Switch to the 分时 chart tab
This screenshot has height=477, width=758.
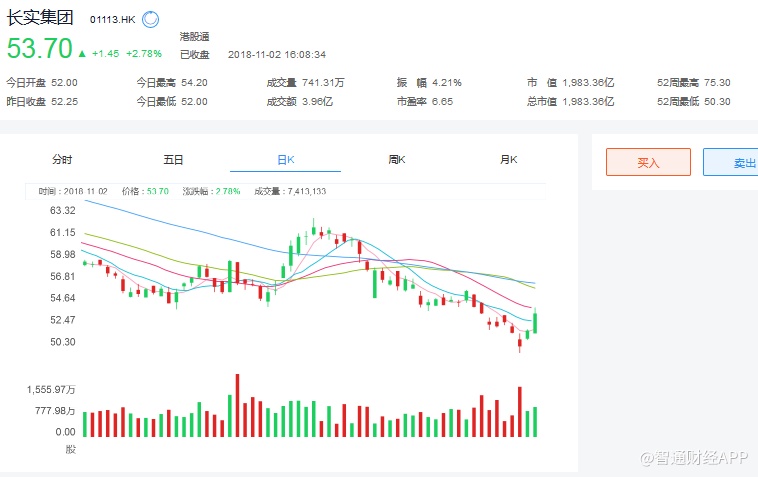click(x=62, y=160)
